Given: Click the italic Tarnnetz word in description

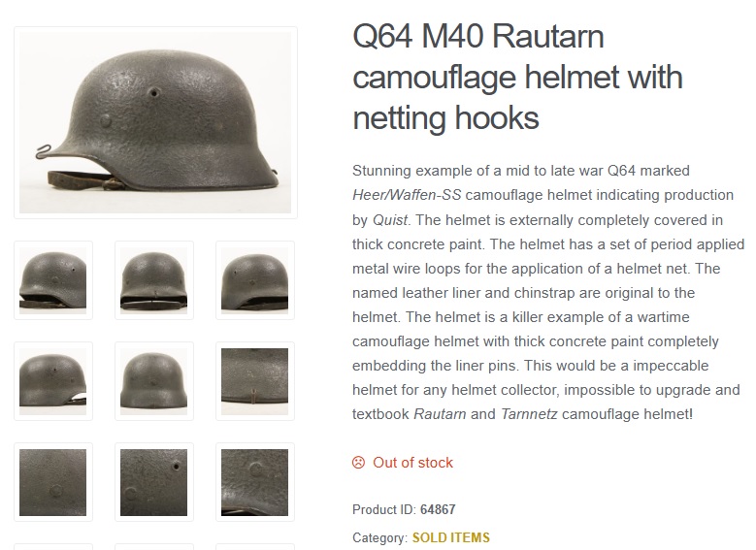Looking at the screenshot, I should (529, 414).
